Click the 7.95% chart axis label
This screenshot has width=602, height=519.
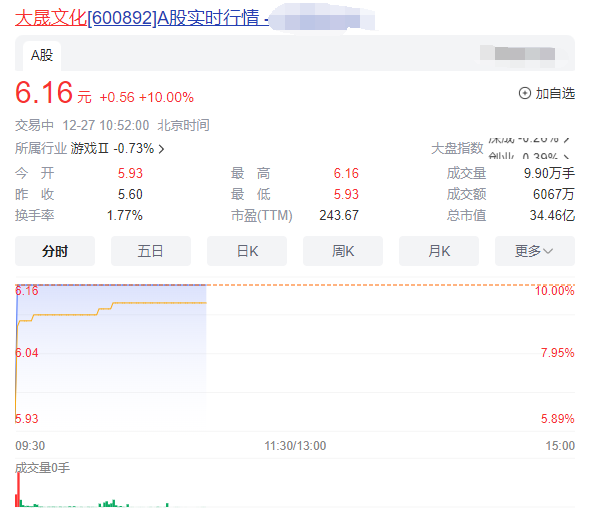pyautogui.click(x=557, y=352)
